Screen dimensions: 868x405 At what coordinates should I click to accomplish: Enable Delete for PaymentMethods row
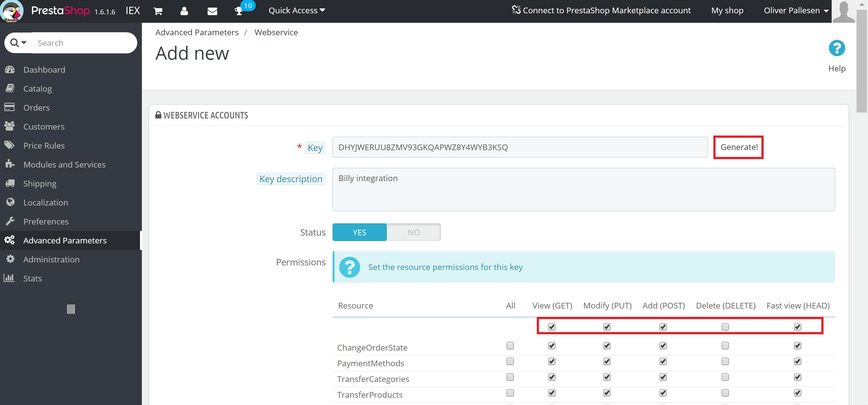[725, 361]
